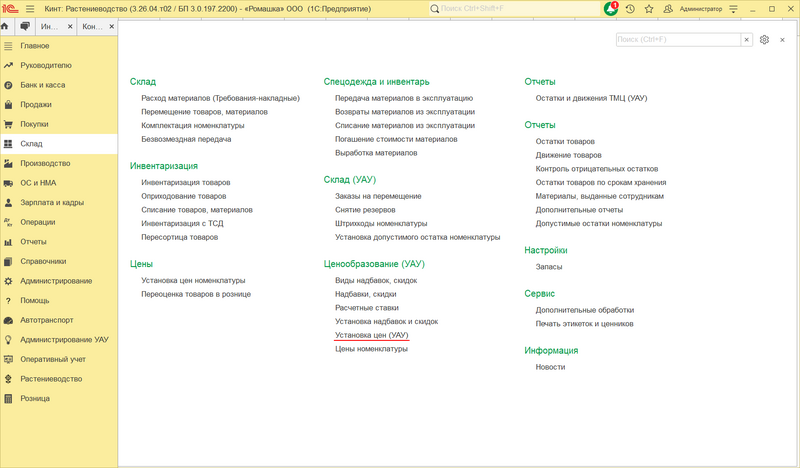Open the main hamburger menu next to 1C logo
Viewport: 800px width, 468px height.
pos(30,9)
